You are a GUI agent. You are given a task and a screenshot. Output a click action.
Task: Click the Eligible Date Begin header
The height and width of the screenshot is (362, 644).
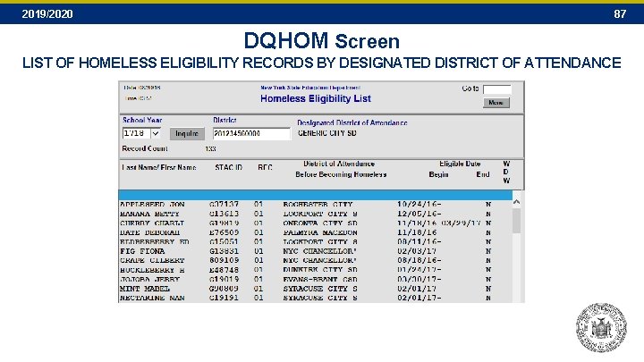(x=438, y=174)
